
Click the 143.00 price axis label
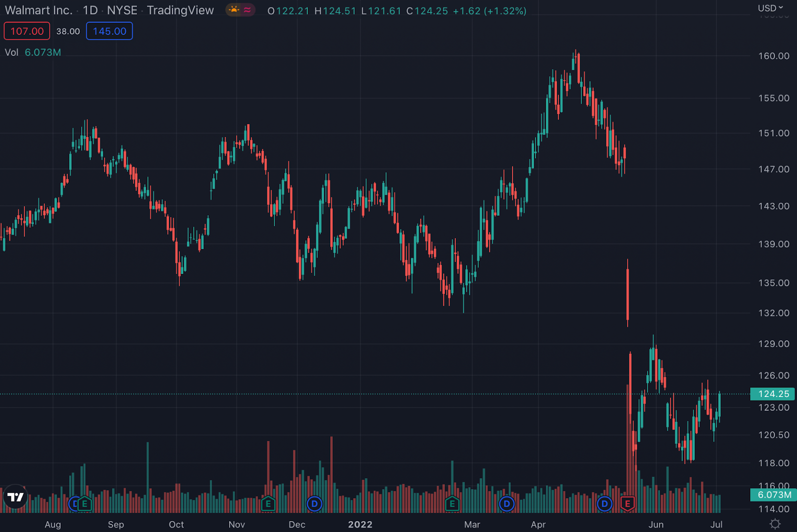(x=774, y=206)
